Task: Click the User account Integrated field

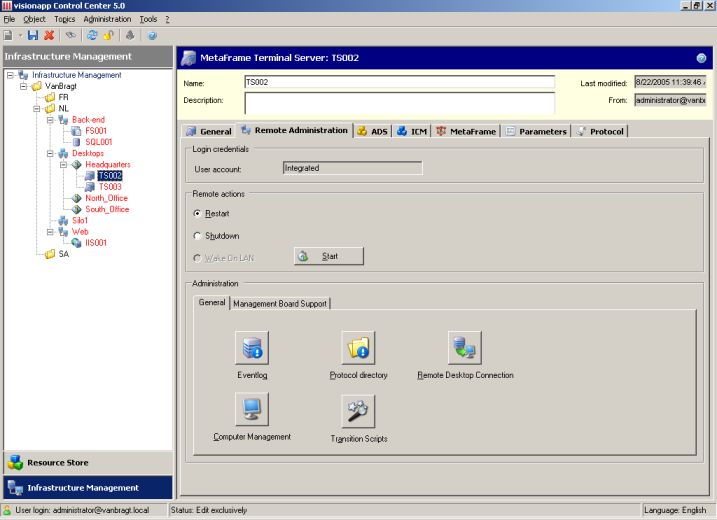Action: [353, 168]
